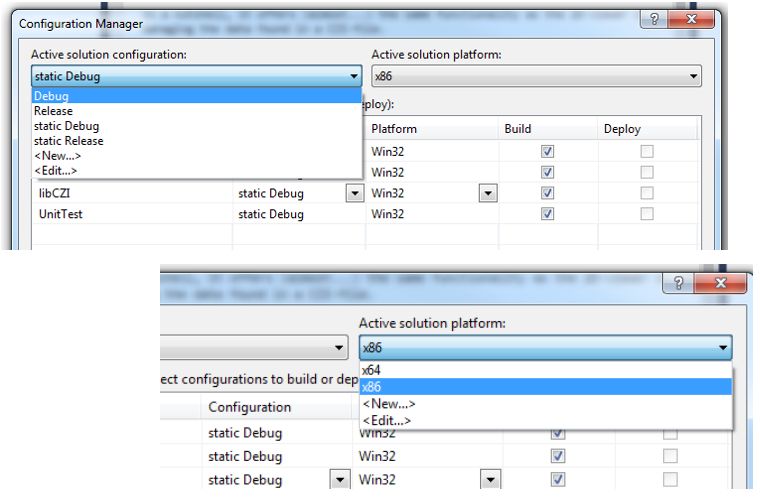This screenshot has height=499, width=760.
Task: Open the static Debug dropdown arrow in lower dialog's last row
Action: 340,480
